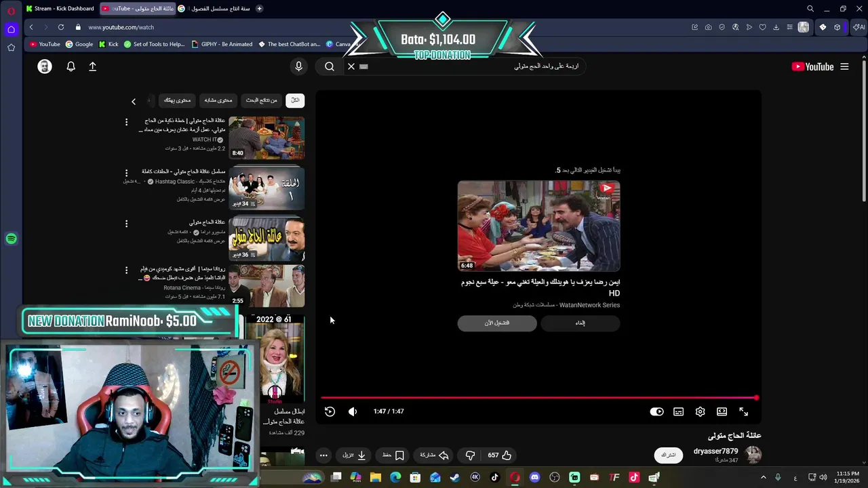Image resolution: width=868 pixels, height=488 pixels.
Task: Open the YouTube account avatar menu
Action: pos(45,66)
